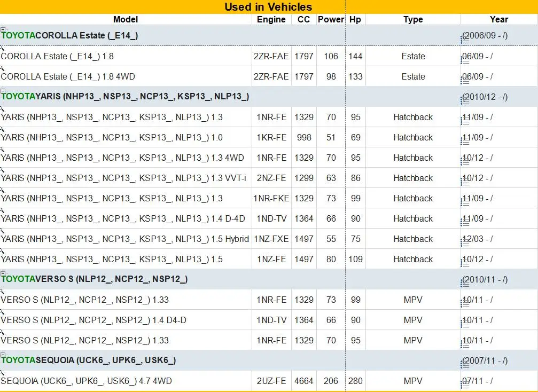Click magnifier icon of YARIS 1.0 row
Viewport: 538px width, 392px height.
[x=2, y=129]
